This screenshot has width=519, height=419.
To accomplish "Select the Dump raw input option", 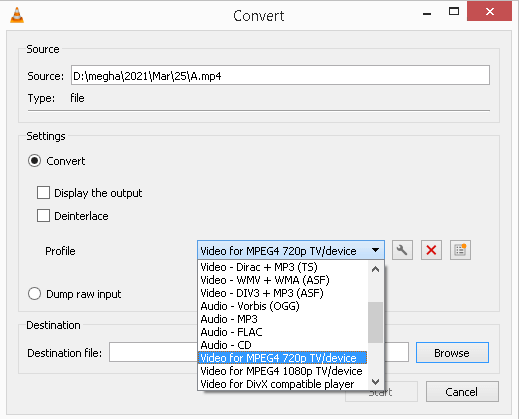I will point(35,294).
